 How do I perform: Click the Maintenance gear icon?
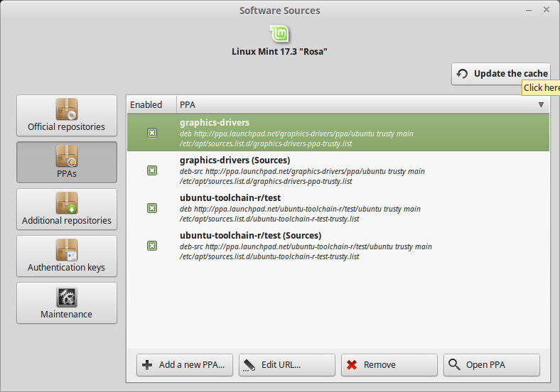[66, 297]
